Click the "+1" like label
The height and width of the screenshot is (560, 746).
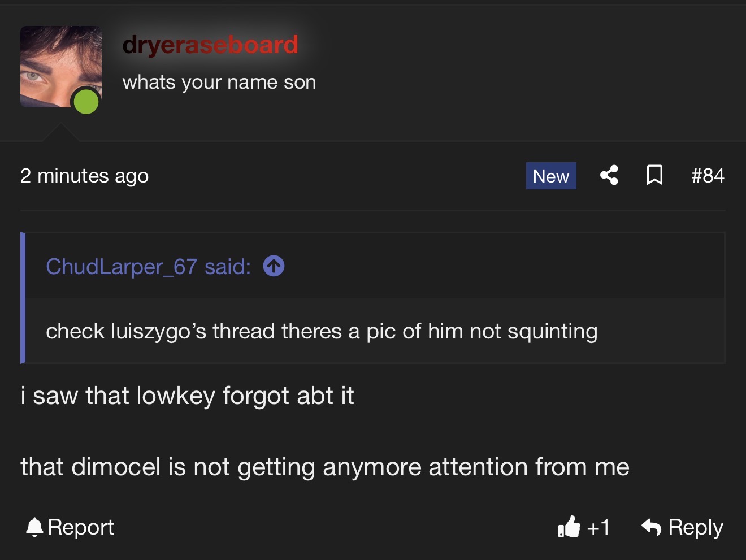[x=598, y=527]
